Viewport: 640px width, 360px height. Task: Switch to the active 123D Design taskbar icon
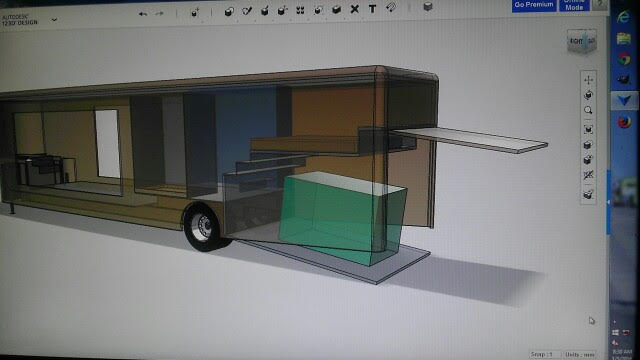click(624, 100)
